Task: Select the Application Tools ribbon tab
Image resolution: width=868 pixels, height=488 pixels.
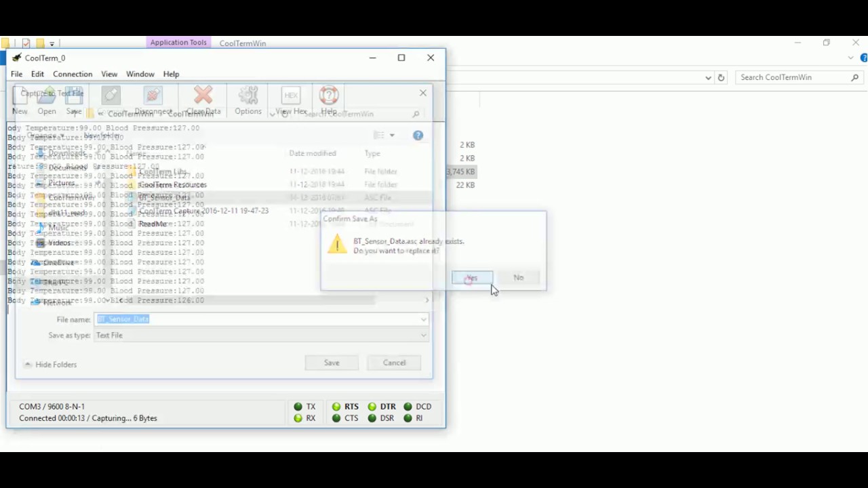Action: coord(178,43)
